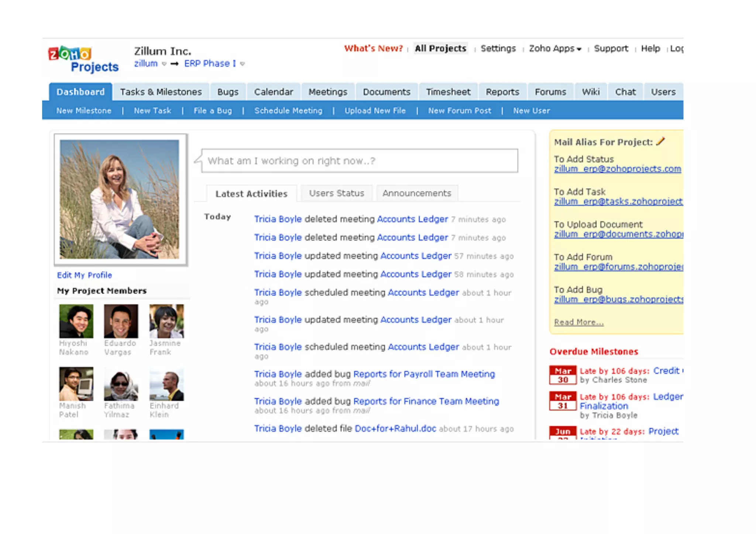
Task: Open Hiyoshi Nakano's member photo
Action: [76, 321]
